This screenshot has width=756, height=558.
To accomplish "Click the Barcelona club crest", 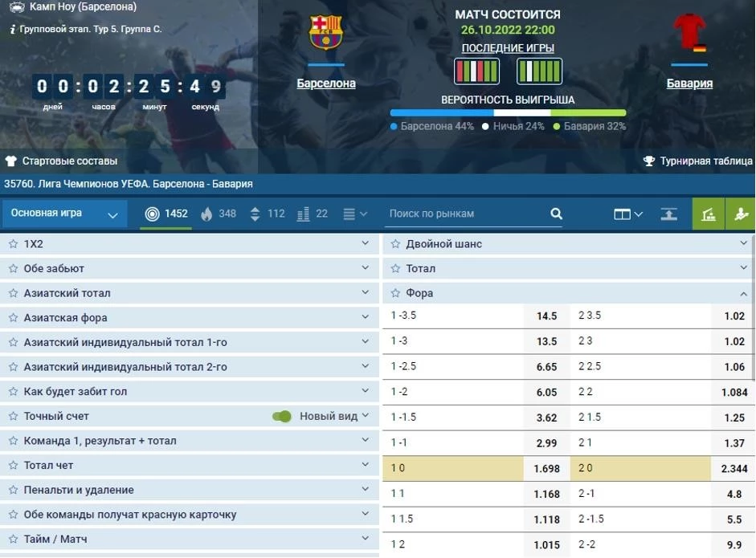I will (x=326, y=32).
